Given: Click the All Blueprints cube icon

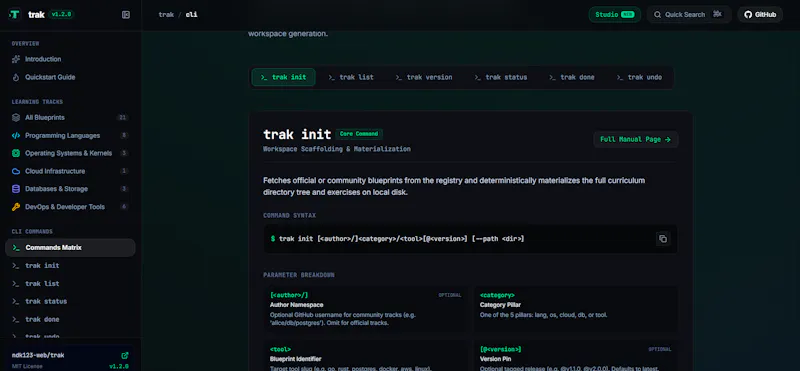Looking at the screenshot, I should (x=16, y=117).
